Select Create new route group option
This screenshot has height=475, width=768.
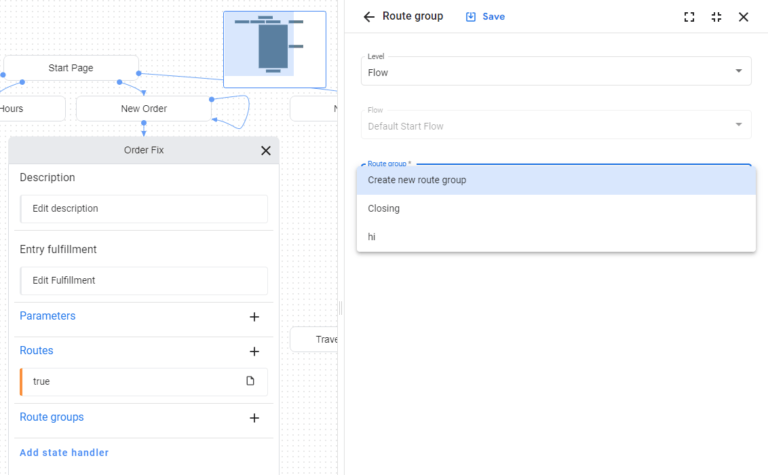[x=555, y=180]
